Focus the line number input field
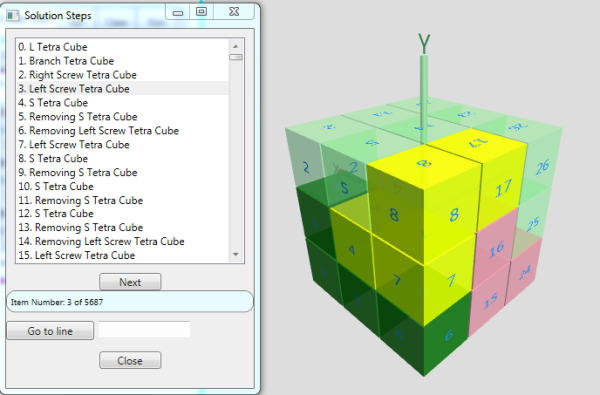 point(144,330)
